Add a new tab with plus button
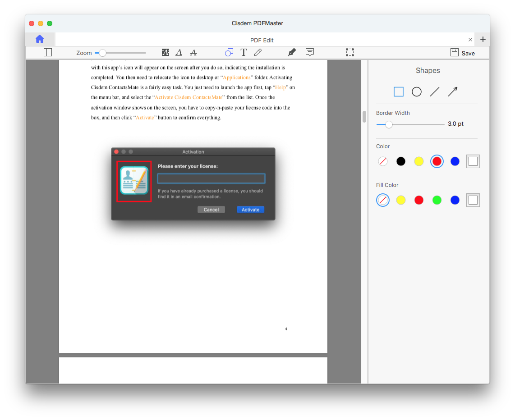This screenshot has width=515, height=420. pos(483,39)
